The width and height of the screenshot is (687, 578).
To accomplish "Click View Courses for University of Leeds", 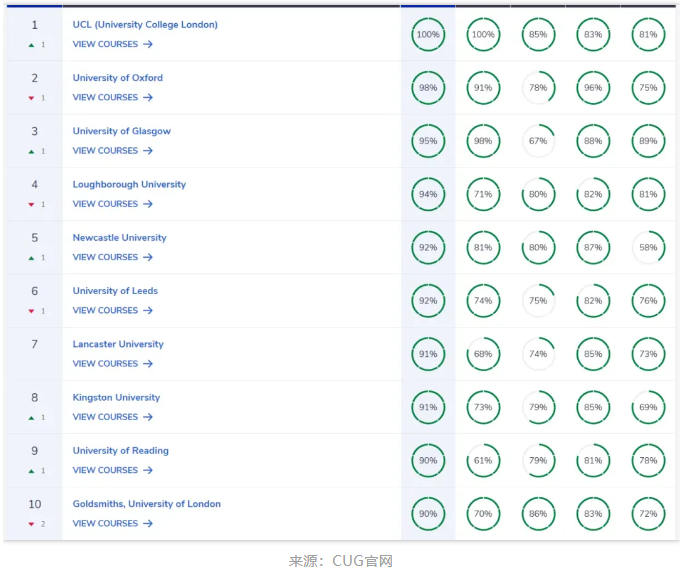I will [x=105, y=311].
